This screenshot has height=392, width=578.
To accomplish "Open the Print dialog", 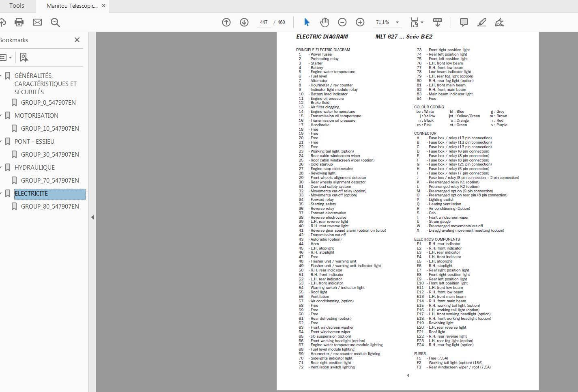I will coord(19,22).
